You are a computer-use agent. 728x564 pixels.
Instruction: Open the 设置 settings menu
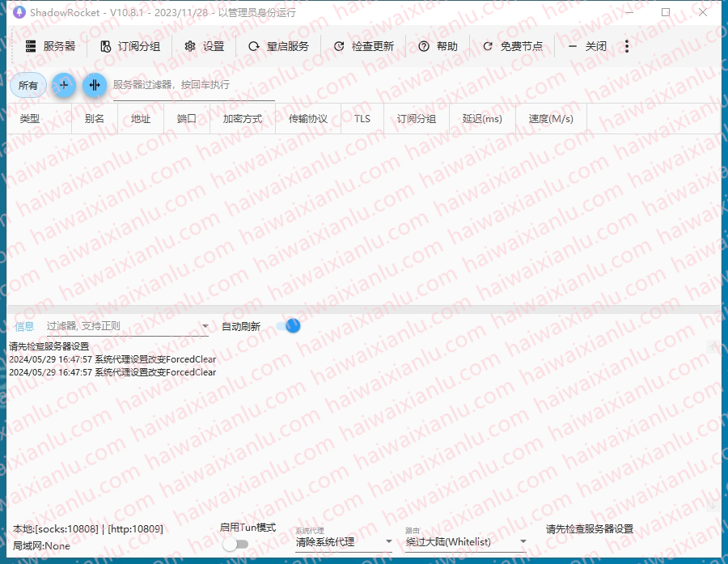[x=205, y=46]
